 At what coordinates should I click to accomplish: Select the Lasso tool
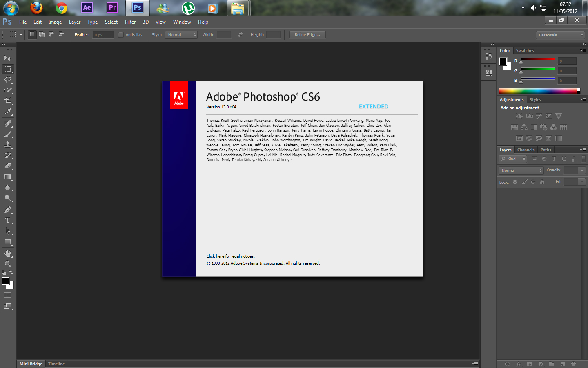click(8, 80)
